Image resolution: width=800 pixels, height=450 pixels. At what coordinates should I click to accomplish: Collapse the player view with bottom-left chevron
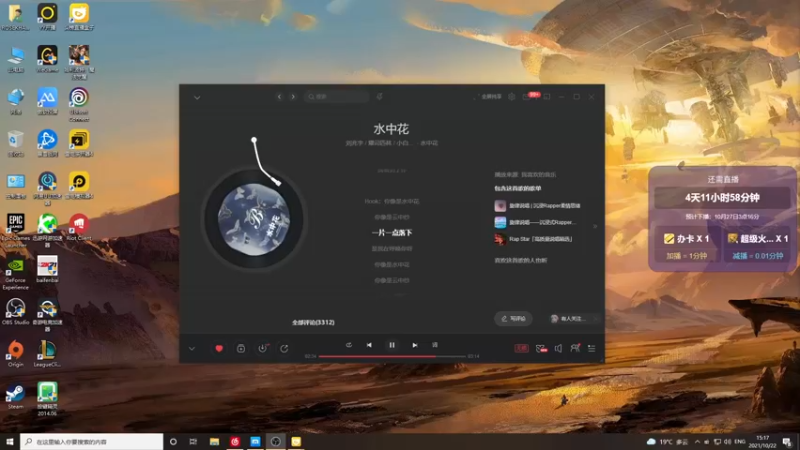click(x=192, y=349)
